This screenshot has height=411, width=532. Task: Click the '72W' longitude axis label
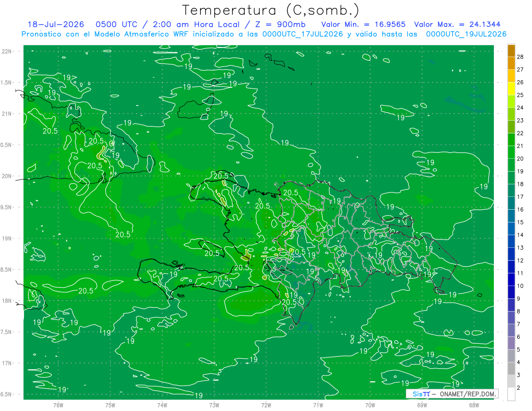266,405
